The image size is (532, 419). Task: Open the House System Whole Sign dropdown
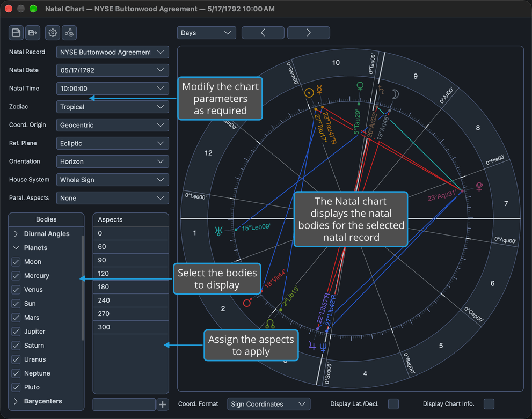113,180
